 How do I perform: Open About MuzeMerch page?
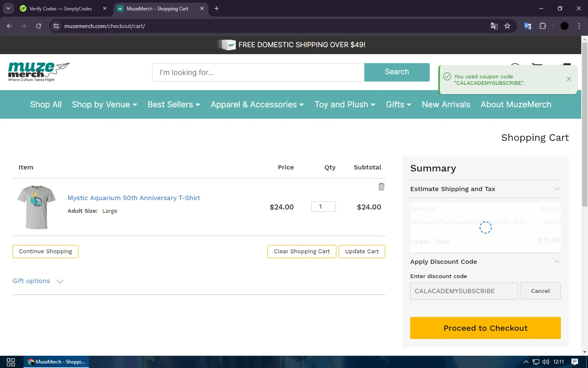click(x=516, y=104)
